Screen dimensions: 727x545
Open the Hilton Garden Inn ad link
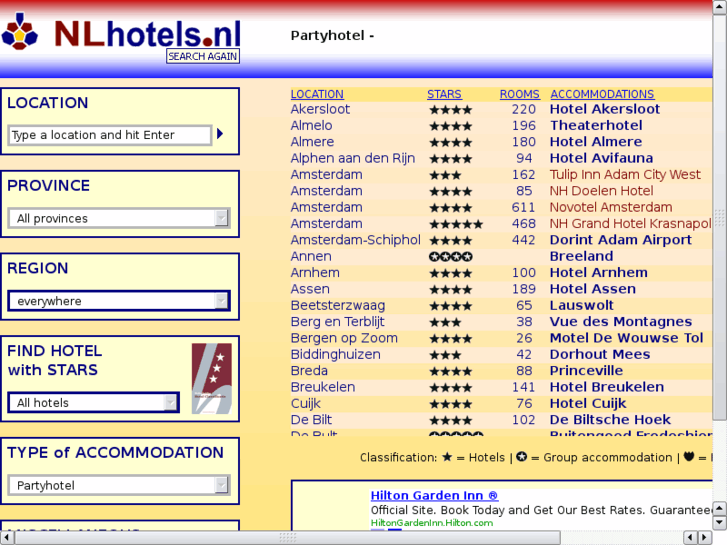(x=434, y=495)
